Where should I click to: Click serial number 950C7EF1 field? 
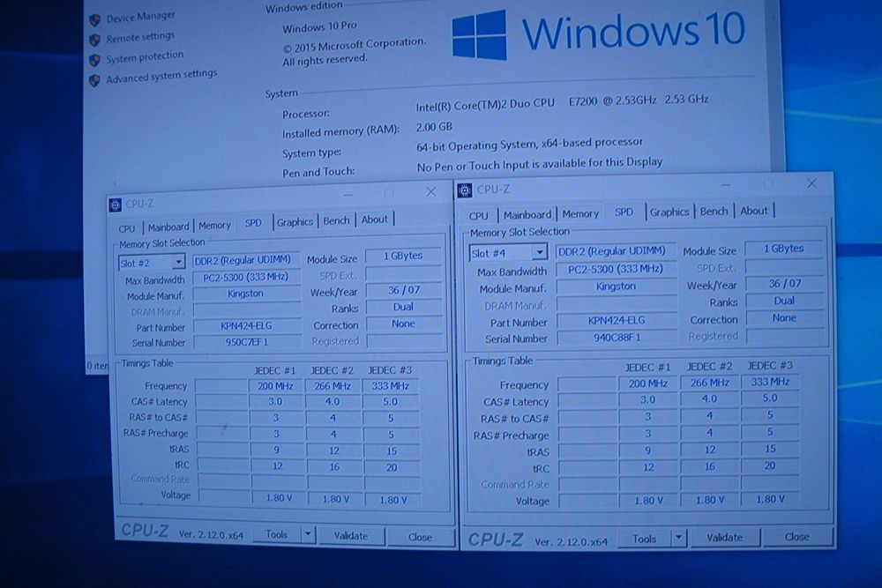[247, 342]
